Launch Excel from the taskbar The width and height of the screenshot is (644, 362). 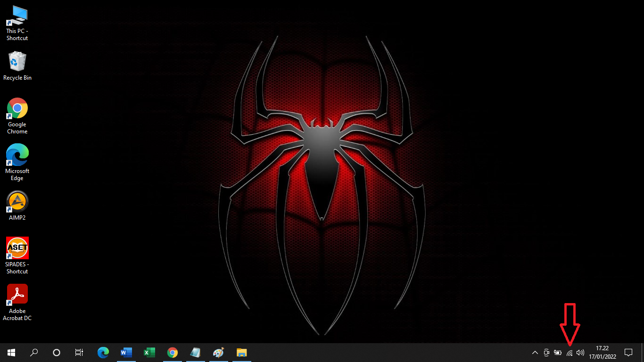click(x=149, y=353)
